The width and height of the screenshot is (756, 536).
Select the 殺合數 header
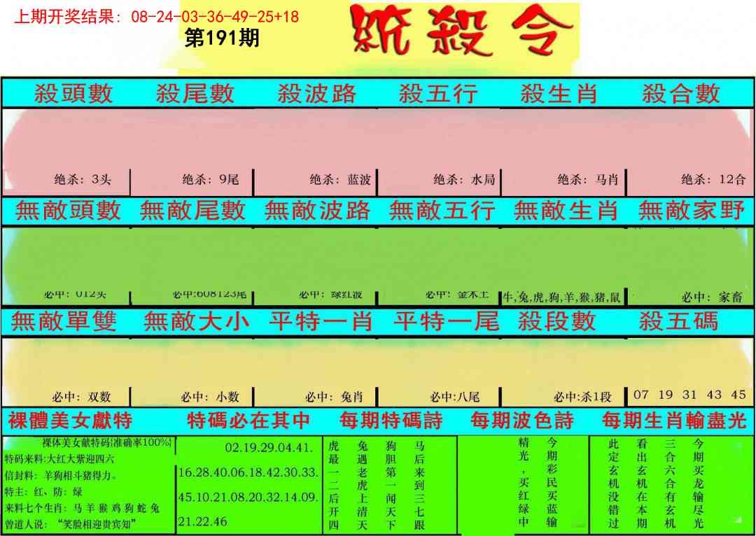click(681, 94)
